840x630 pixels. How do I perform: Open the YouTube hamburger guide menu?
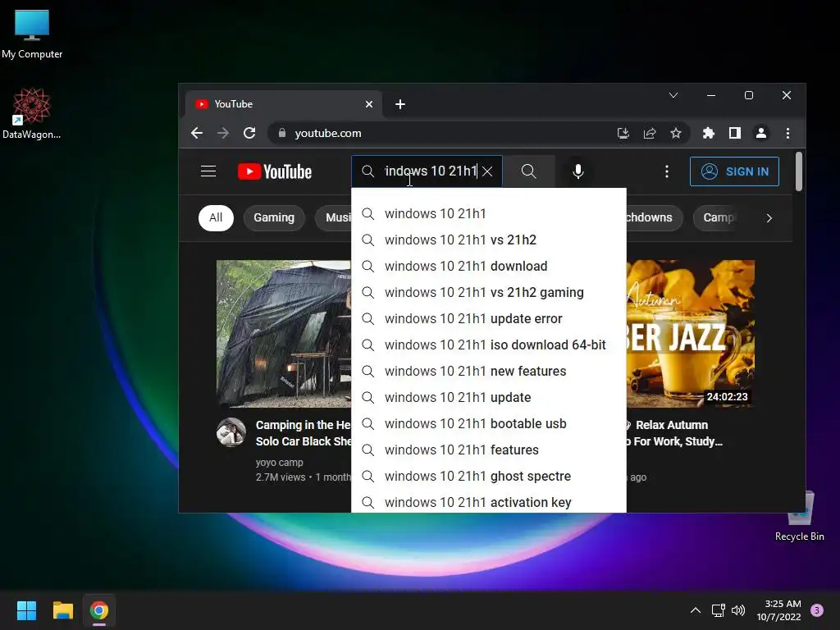click(208, 171)
